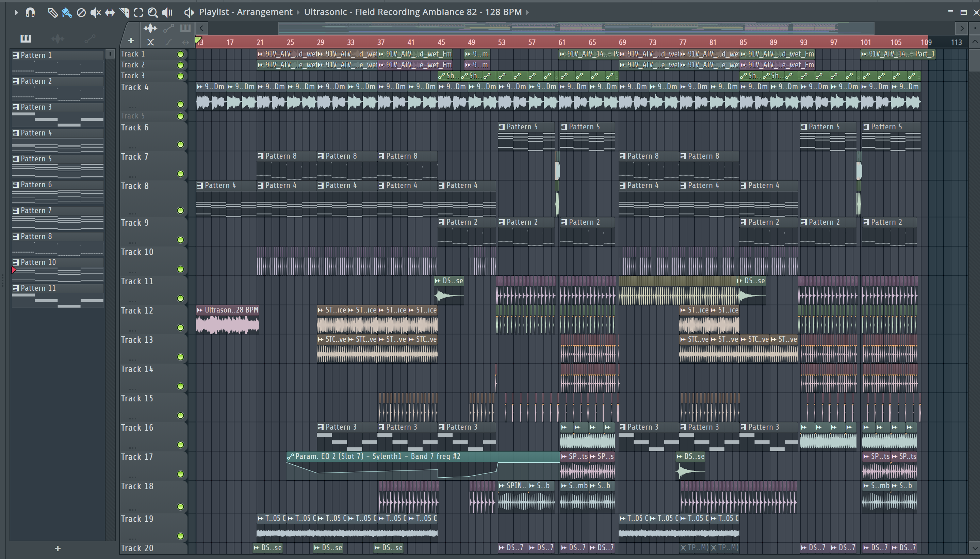The height and width of the screenshot is (559, 980).
Task: Toggle the magnet snap icon
Action: (x=30, y=12)
